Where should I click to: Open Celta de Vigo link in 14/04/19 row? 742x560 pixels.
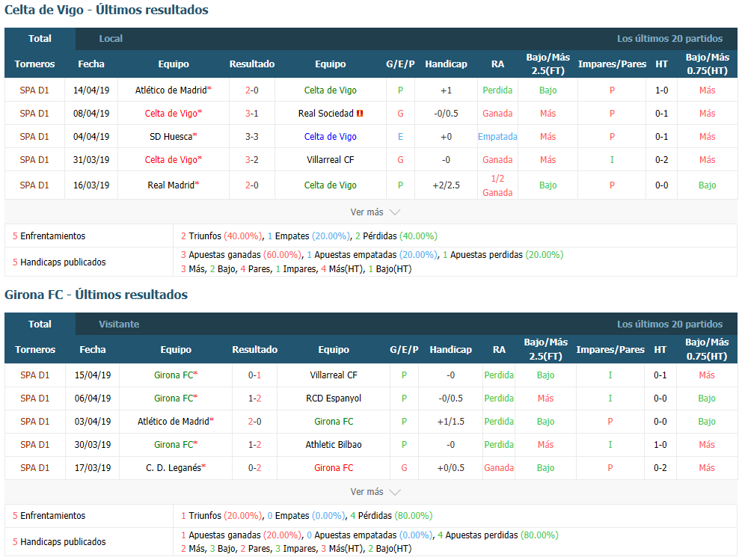click(331, 90)
